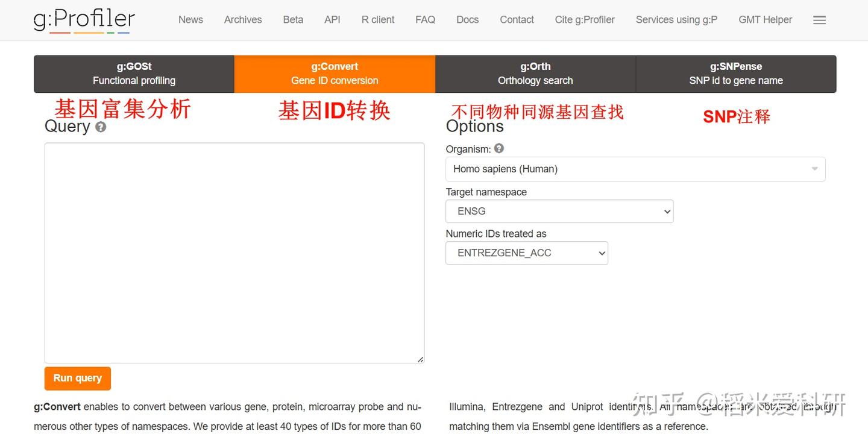
Task: Click the Run query button
Action: coord(77,378)
